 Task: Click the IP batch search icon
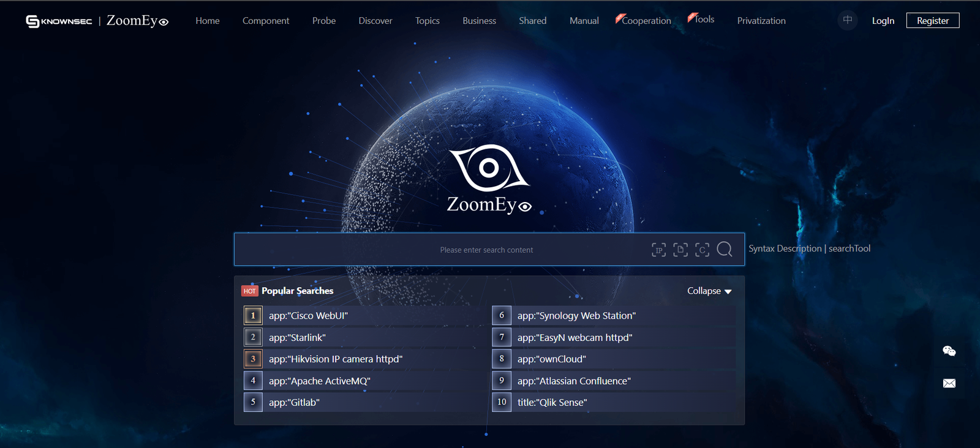coord(658,250)
